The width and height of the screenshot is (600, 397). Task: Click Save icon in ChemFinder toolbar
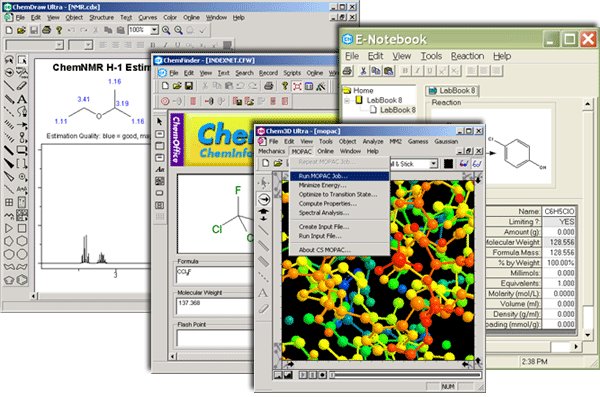click(x=189, y=86)
